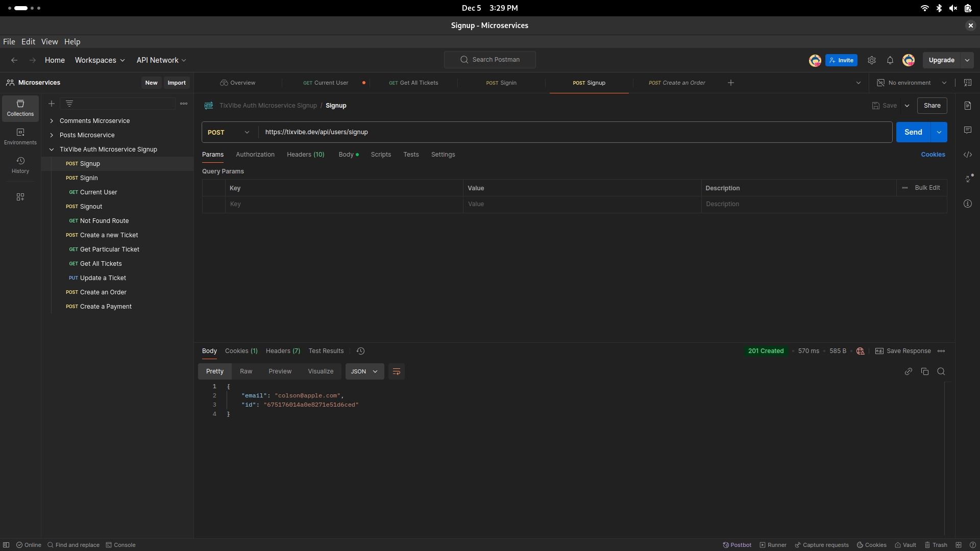The width and height of the screenshot is (980, 551).
Task: Open the Cookies link
Action: click(x=933, y=155)
